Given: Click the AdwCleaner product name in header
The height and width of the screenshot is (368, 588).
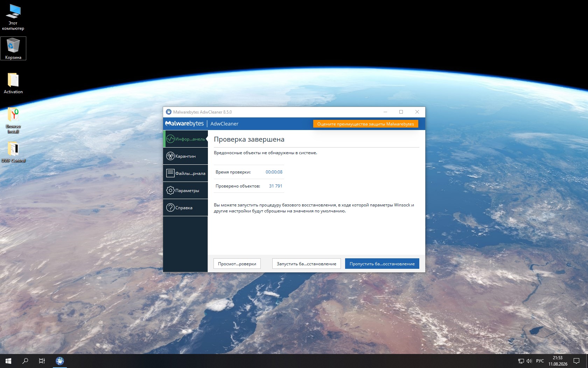Looking at the screenshot, I should point(224,124).
